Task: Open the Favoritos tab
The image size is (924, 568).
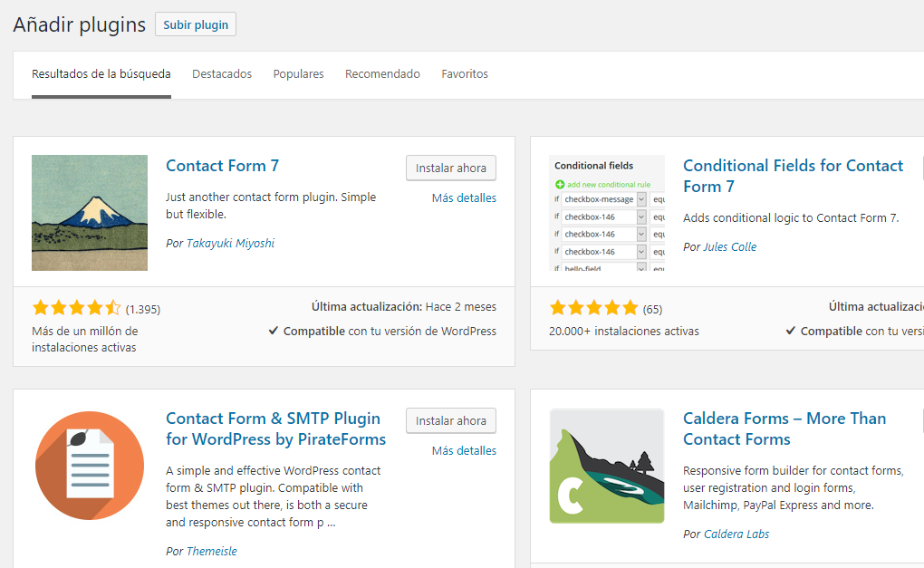Action: coord(465,74)
